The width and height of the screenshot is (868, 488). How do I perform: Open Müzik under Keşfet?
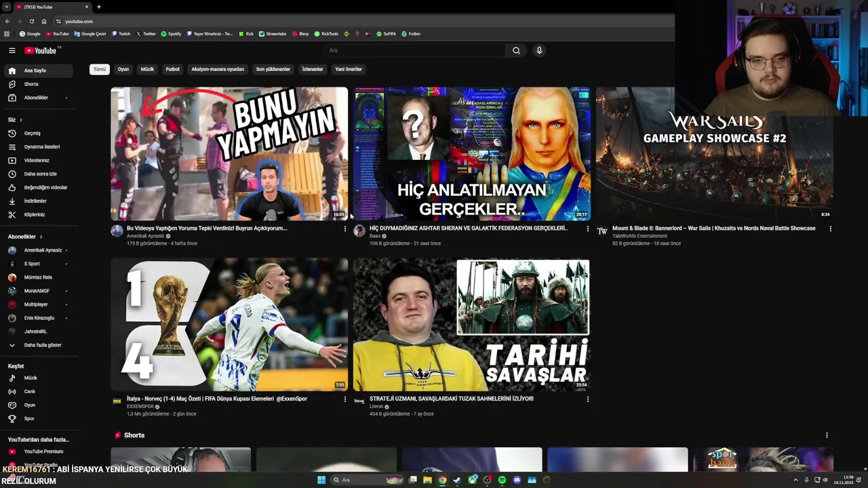click(x=38, y=378)
